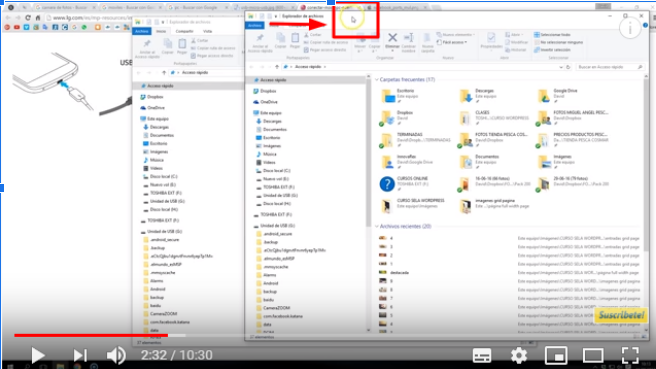Click Seleccionar todo in the ribbon
656x369 pixels.
pos(552,35)
